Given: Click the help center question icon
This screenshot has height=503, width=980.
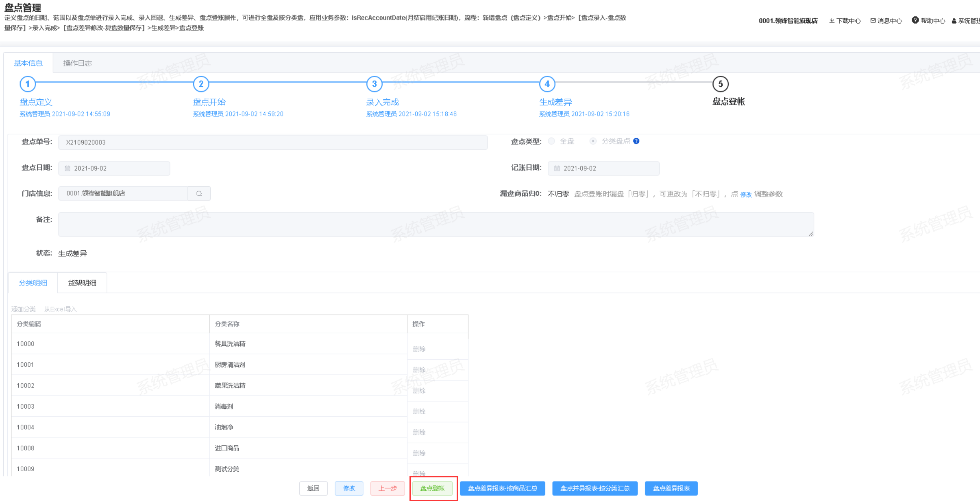Looking at the screenshot, I should click(915, 20).
